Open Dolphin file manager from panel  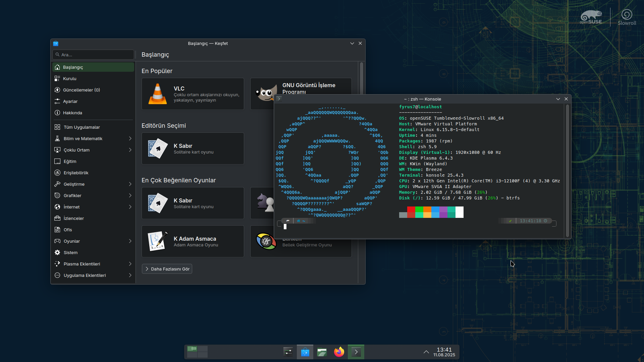[x=322, y=352]
